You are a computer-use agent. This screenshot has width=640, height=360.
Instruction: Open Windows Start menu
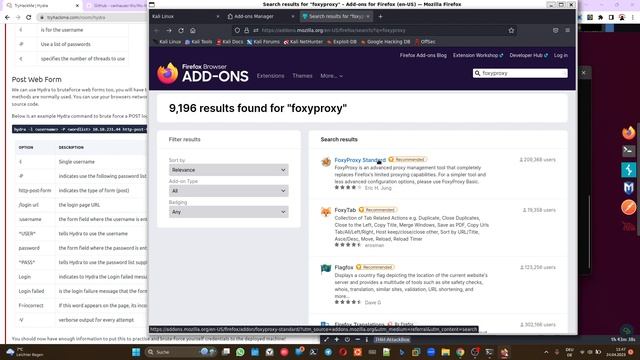pos(136,352)
